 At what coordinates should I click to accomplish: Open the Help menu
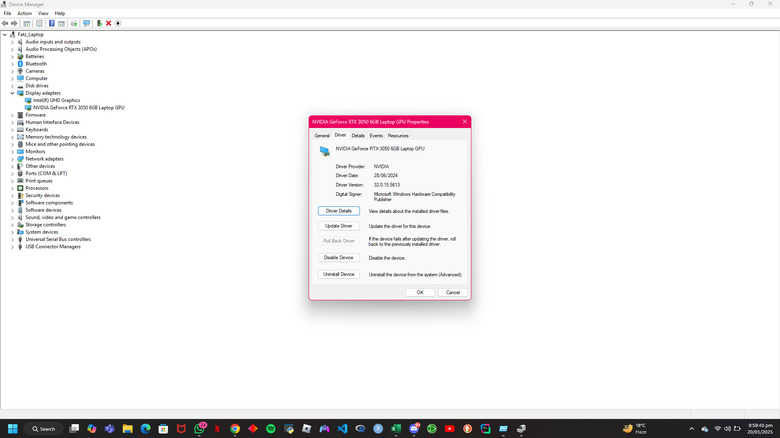click(60, 13)
